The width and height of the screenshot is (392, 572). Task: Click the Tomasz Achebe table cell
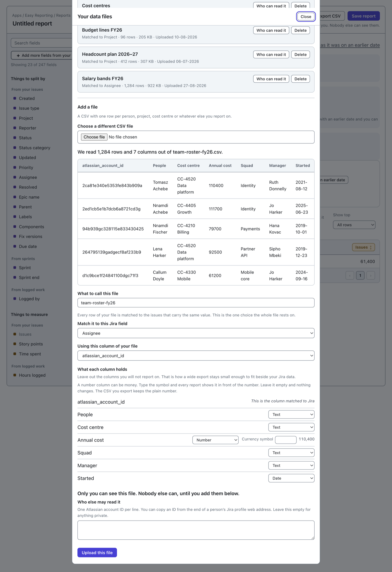click(x=160, y=185)
